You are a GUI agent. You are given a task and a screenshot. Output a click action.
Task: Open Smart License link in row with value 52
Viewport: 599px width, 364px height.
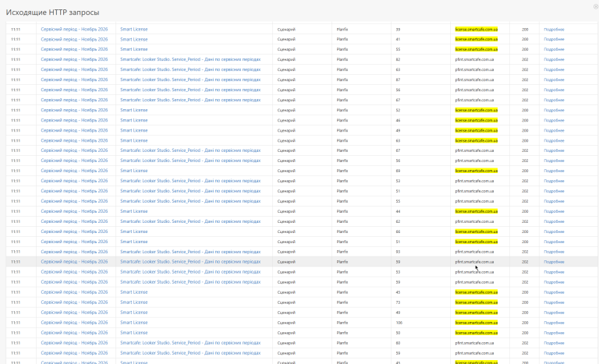coord(133,110)
